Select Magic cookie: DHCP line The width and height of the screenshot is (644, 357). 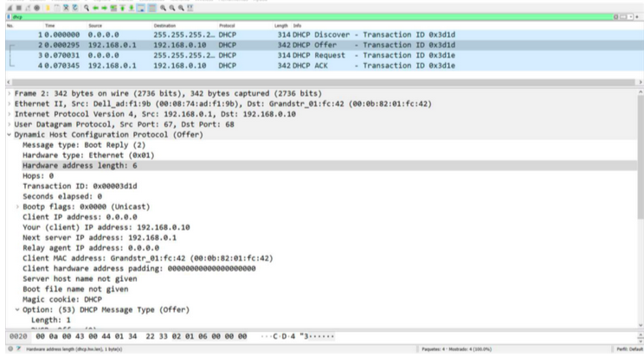coord(62,300)
